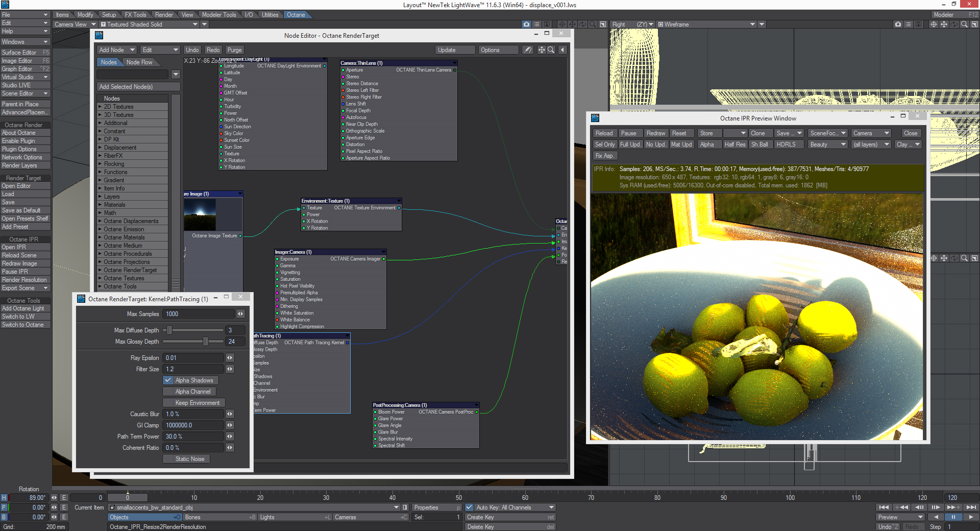Toggle the H heading rotation channel
The height and width of the screenshot is (531, 980).
[4, 498]
